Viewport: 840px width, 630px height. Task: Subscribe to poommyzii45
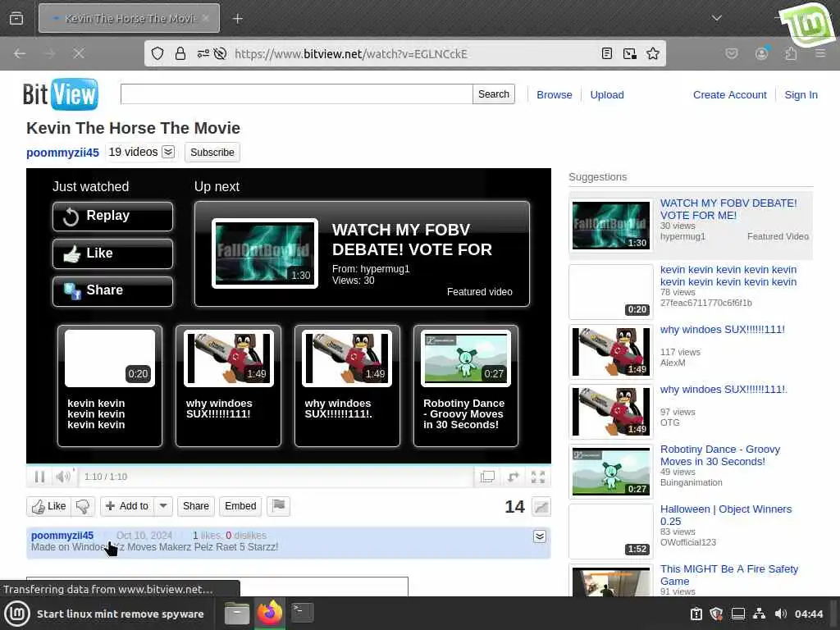click(212, 152)
